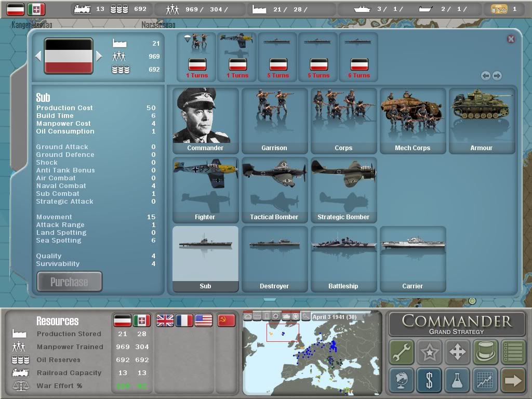Select the Sub unit card

click(205, 259)
